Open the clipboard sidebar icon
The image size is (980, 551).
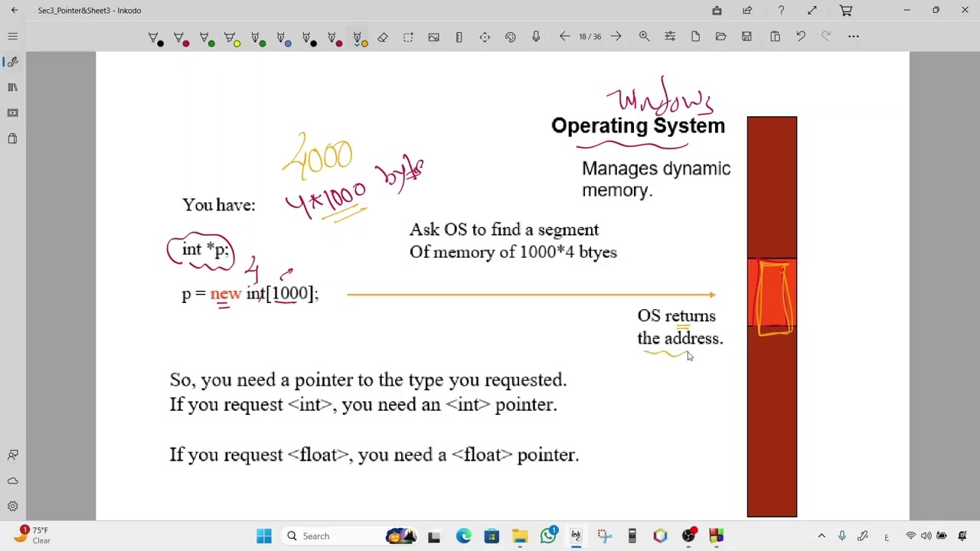pos(12,139)
